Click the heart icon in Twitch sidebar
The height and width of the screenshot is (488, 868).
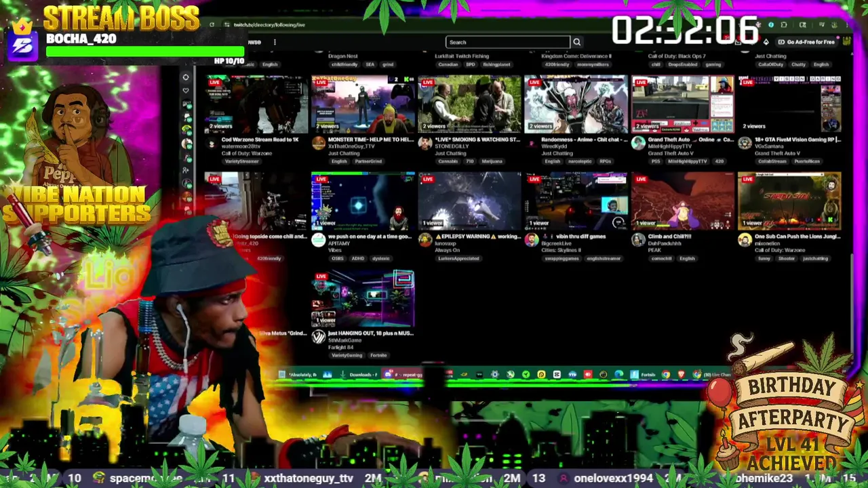point(186,91)
